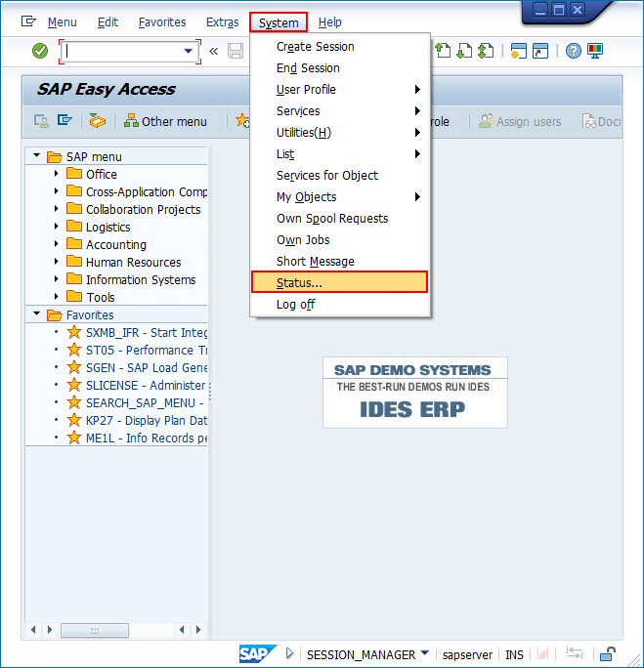Select the Information Systems folder

(141, 279)
